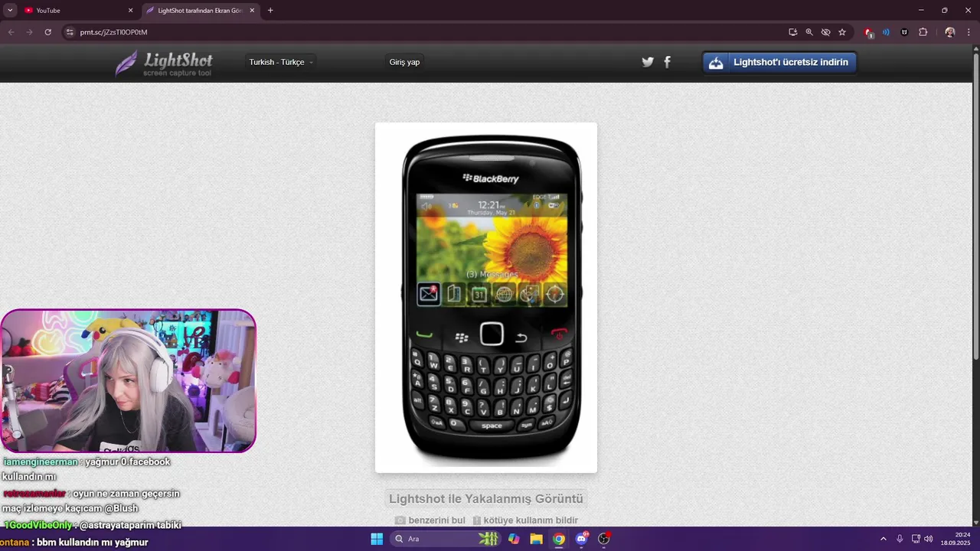Click the streamer webcam overlay
Image resolution: width=980 pixels, height=551 pixels.
[x=128, y=381]
